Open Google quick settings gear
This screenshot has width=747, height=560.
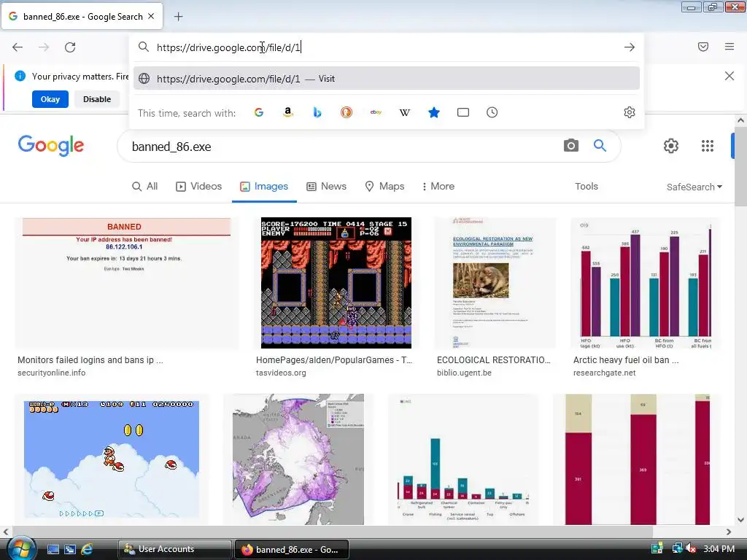[x=671, y=146]
